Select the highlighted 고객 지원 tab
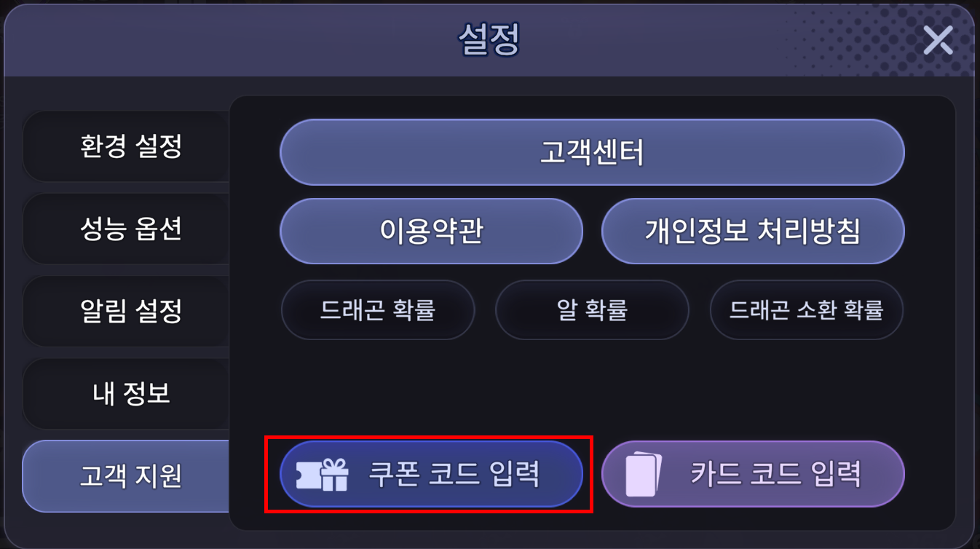This screenshot has width=980, height=549. 130,476
